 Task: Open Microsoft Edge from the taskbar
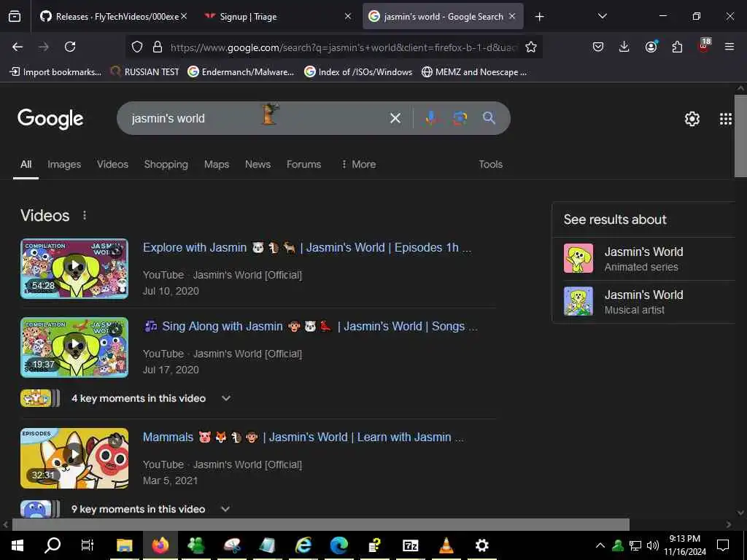coord(339,545)
